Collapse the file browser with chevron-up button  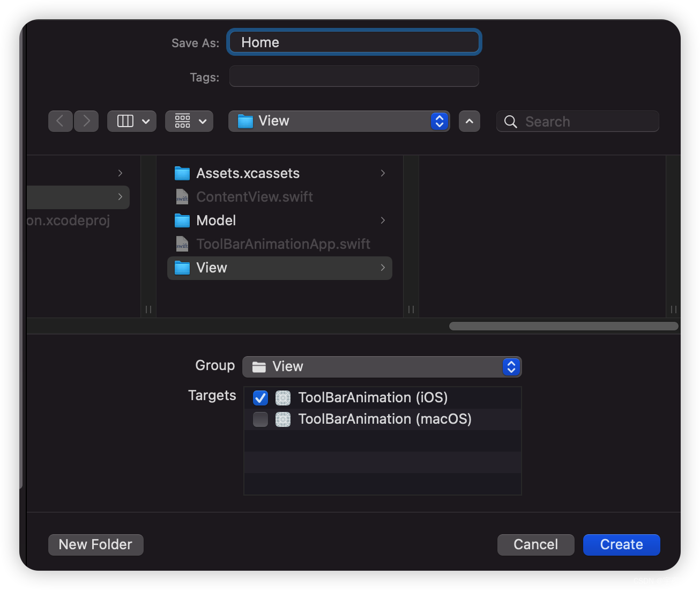(470, 121)
